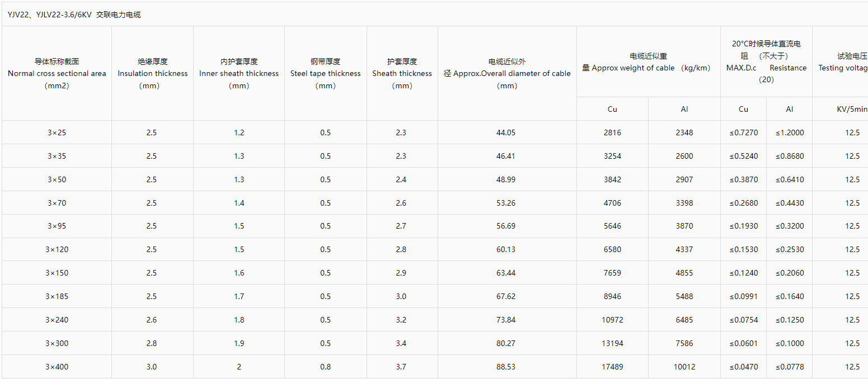Select the Normal cross sectional area header
The width and height of the screenshot is (868, 379).
coord(57,73)
